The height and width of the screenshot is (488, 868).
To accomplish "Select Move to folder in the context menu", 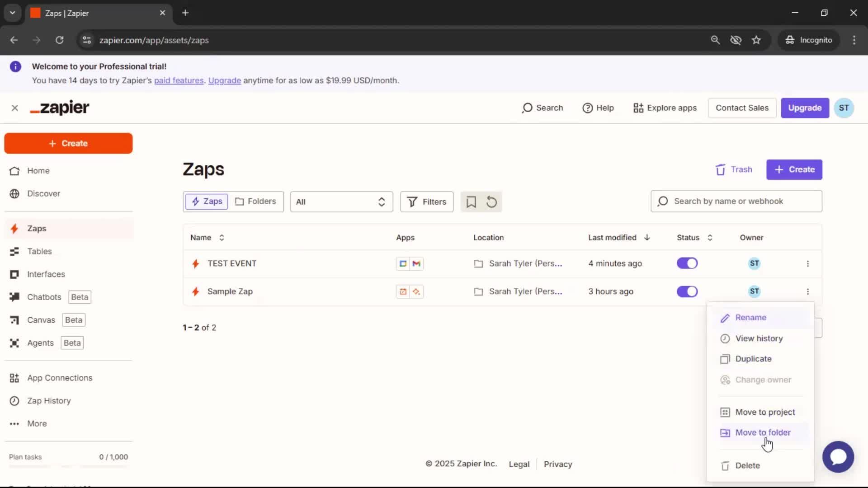I will (760, 432).
